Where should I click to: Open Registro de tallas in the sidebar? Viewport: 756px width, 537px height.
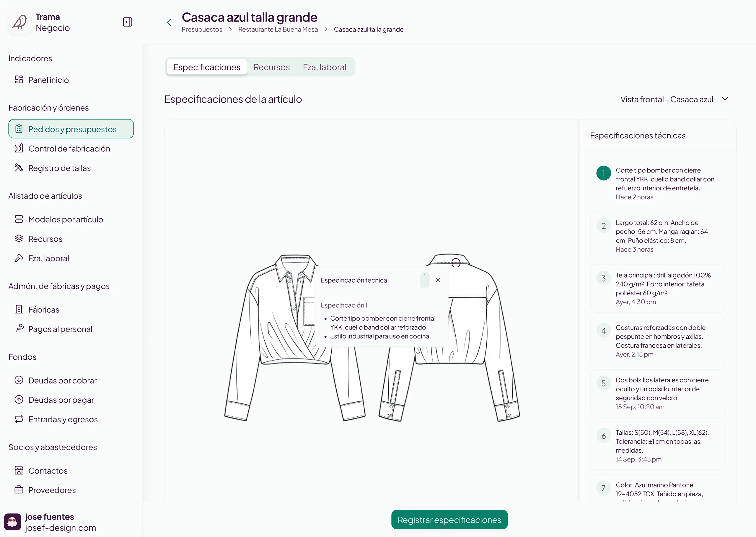click(71, 168)
